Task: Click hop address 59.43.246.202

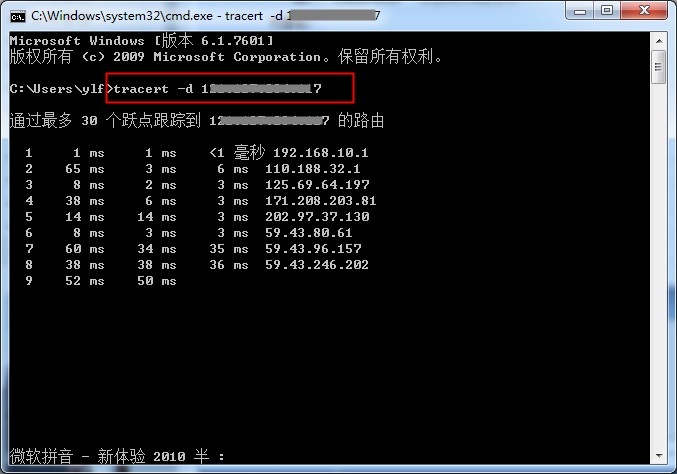Action: coord(316,265)
